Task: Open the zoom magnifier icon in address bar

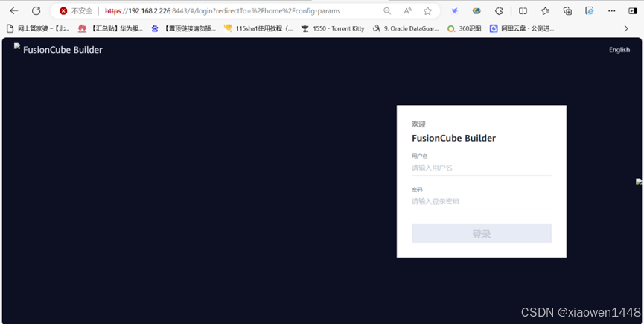Action: pos(387,11)
